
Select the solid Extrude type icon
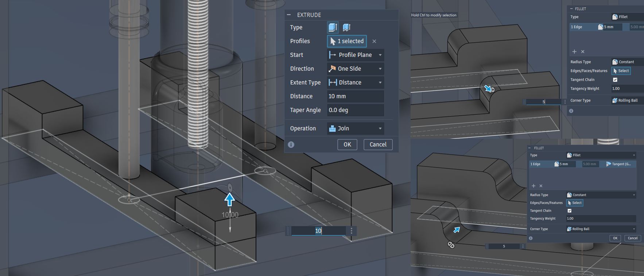click(x=332, y=27)
